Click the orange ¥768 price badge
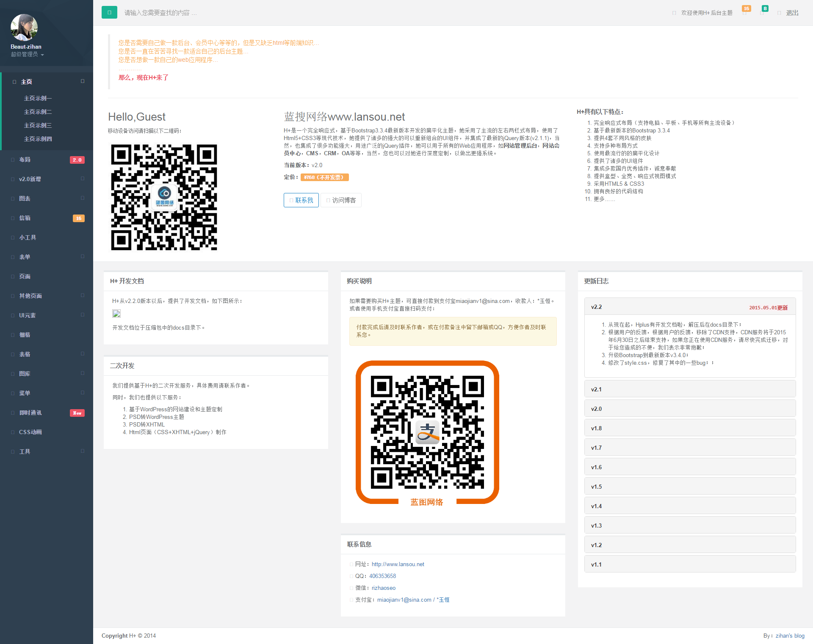 coord(324,177)
